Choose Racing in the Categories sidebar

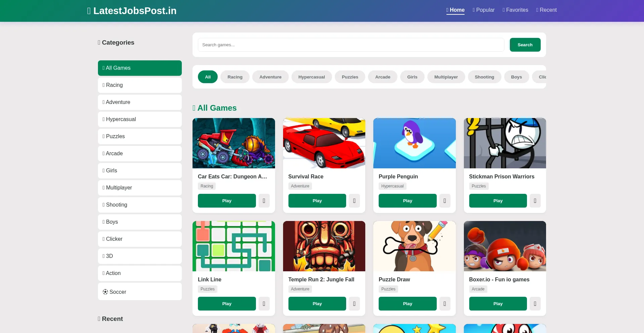140,85
